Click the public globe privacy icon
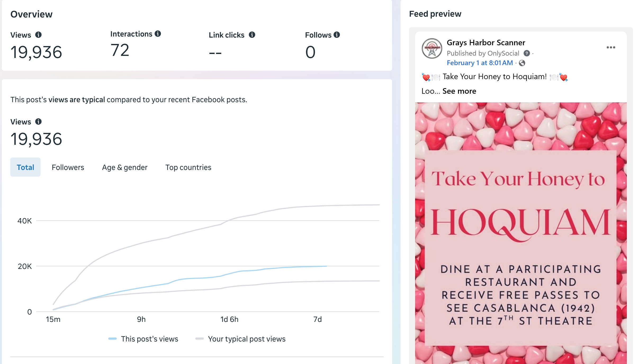The image size is (634, 364). pos(522,63)
